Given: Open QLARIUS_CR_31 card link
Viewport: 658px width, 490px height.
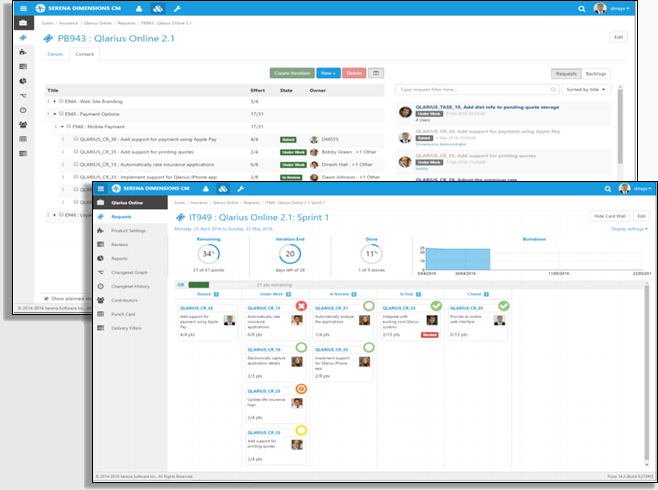Looking at the screenshot, I should click(x=331, y=308).
